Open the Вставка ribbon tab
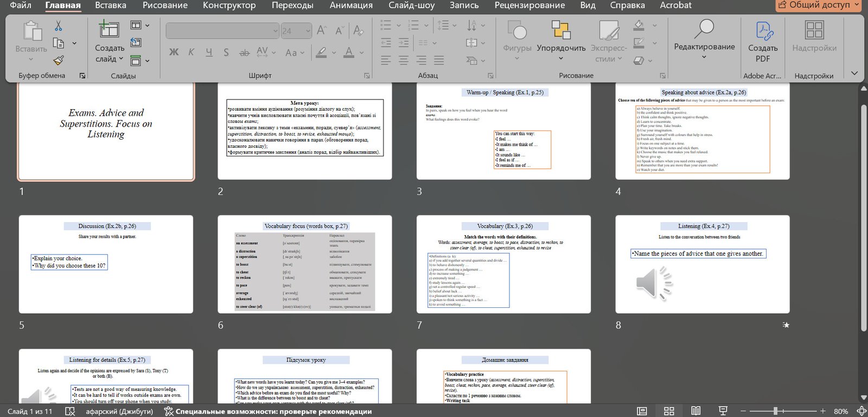868x417 pixels. click(110, 5)
